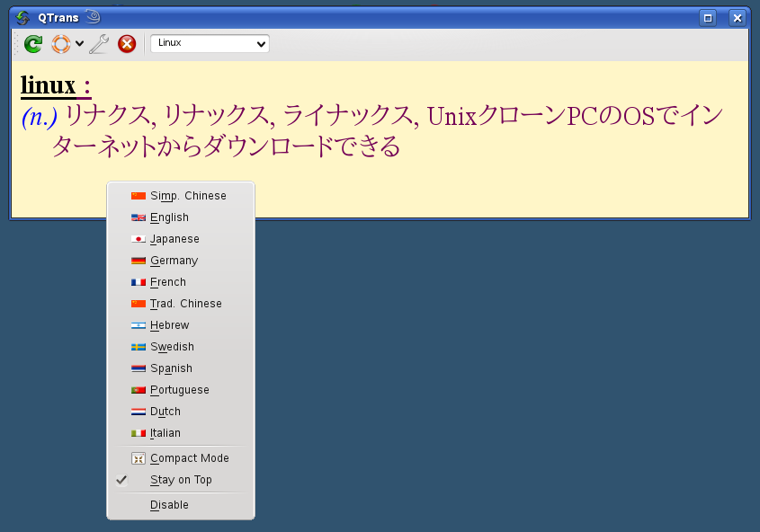The width and height of the screenshot is (760, 532).
Task: Open settings with the wrench icon
Action: click(x=99, y=44)
